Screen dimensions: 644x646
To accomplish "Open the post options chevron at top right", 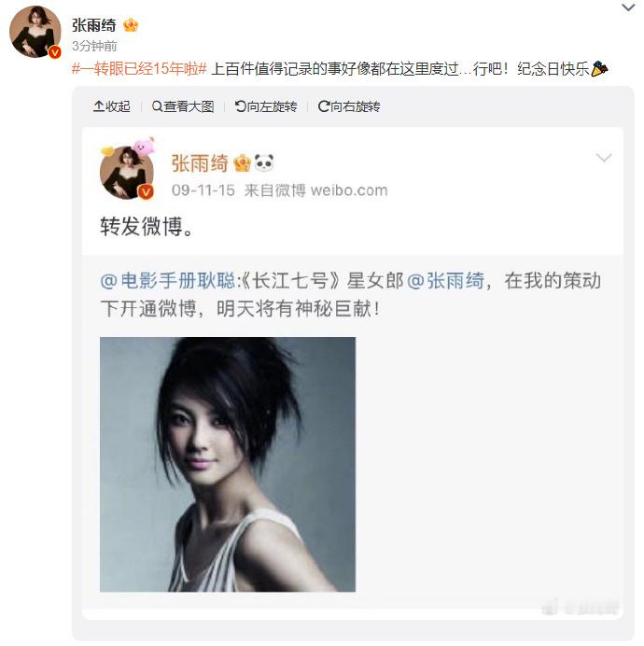I will click(x=628, y=7).
